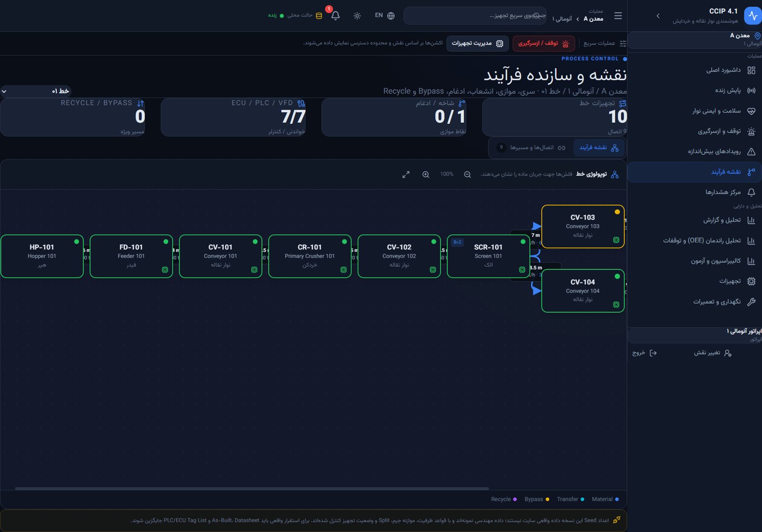Open سلامت و ایمنی نوار page
Image resolution: width=762 pixels, height=532 pixels.
click(x=694, y=111)
